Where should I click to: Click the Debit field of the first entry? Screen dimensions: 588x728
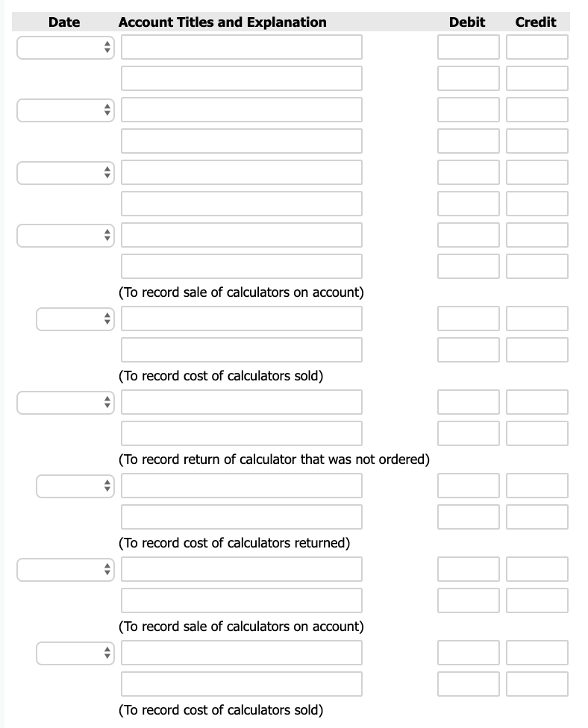[x=468, y=47]
